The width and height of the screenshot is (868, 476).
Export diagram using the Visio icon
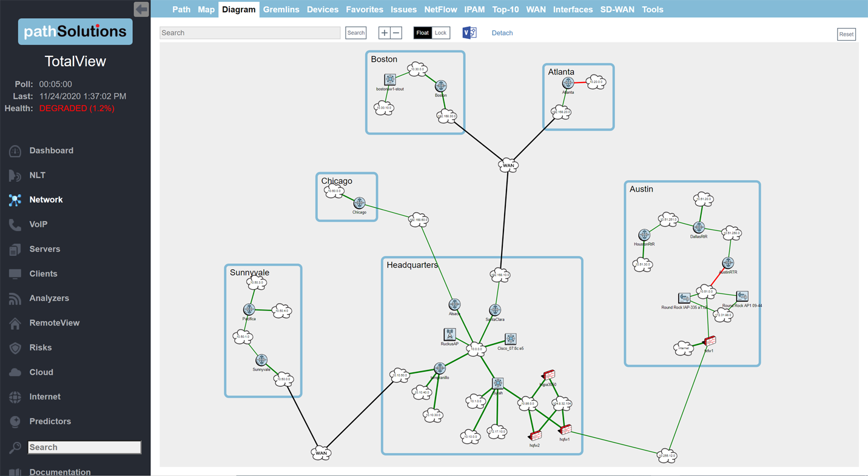tap(469, 33)
